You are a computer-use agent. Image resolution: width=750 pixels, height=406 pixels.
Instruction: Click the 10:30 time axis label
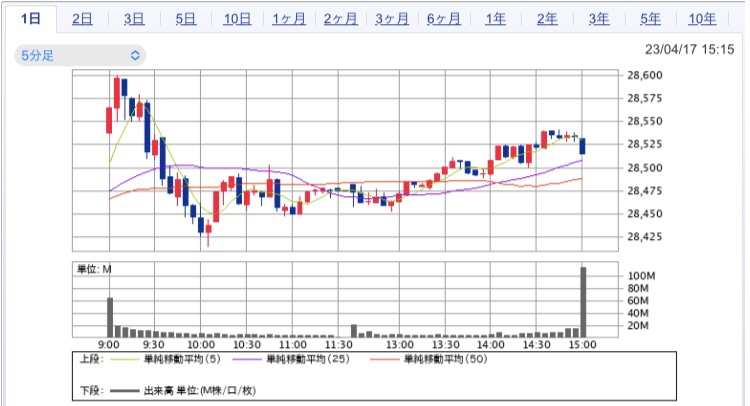247,345
